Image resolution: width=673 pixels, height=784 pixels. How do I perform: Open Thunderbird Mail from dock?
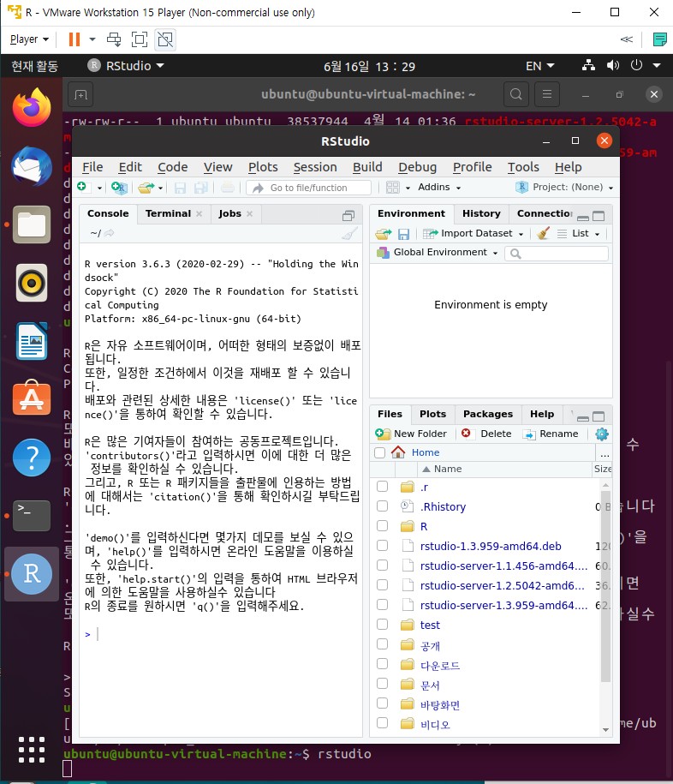(32, 165)
